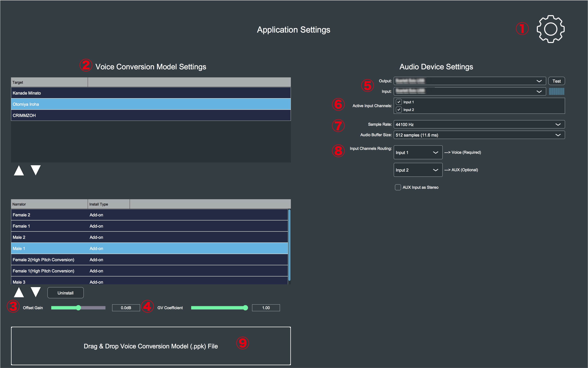
Task: Expand the Audio Buffer Size dropdown
Action: [x=479, y=135]
